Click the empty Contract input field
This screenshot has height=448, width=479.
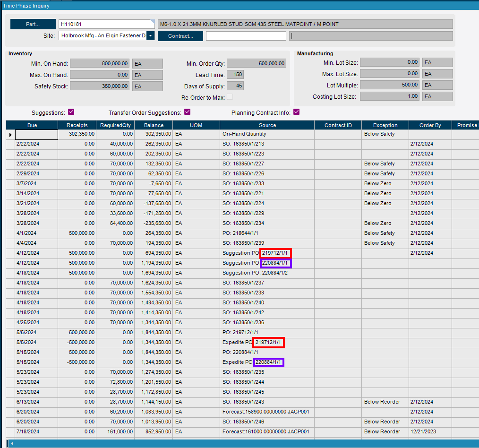click(x=246, y=36)
